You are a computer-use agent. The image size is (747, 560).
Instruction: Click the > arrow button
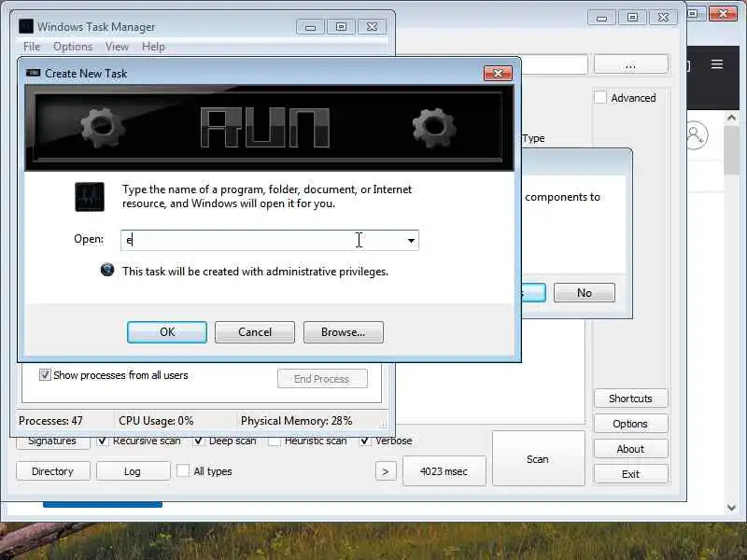[386, 471]
